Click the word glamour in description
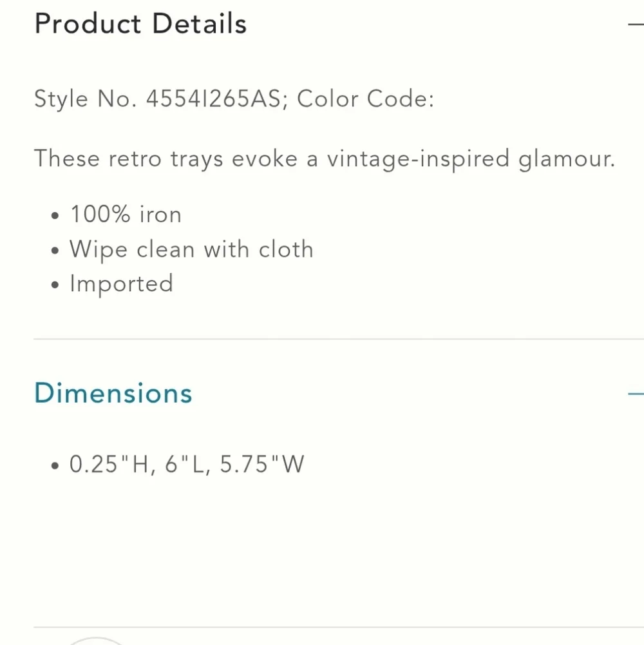The width and height of the screenshot is (644, 645). pyautogui.click(x=566, y=159)
